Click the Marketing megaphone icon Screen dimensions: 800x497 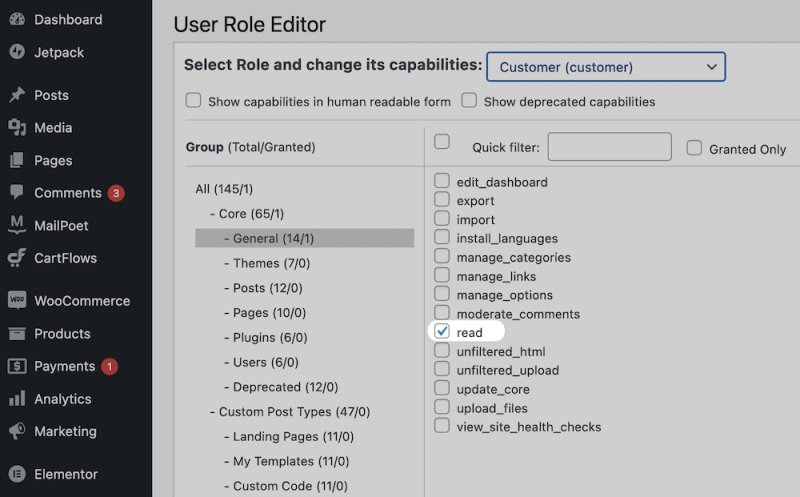pos(17,431)
